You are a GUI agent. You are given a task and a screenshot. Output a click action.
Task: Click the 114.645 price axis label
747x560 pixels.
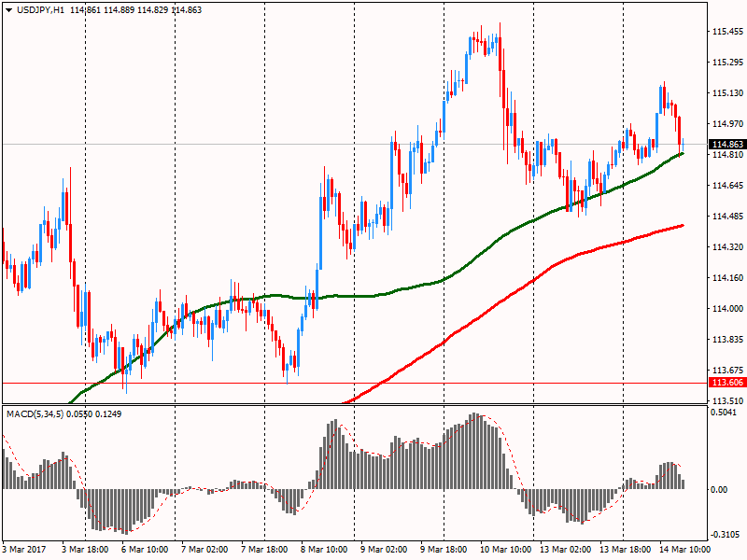[x=727, y=185]
